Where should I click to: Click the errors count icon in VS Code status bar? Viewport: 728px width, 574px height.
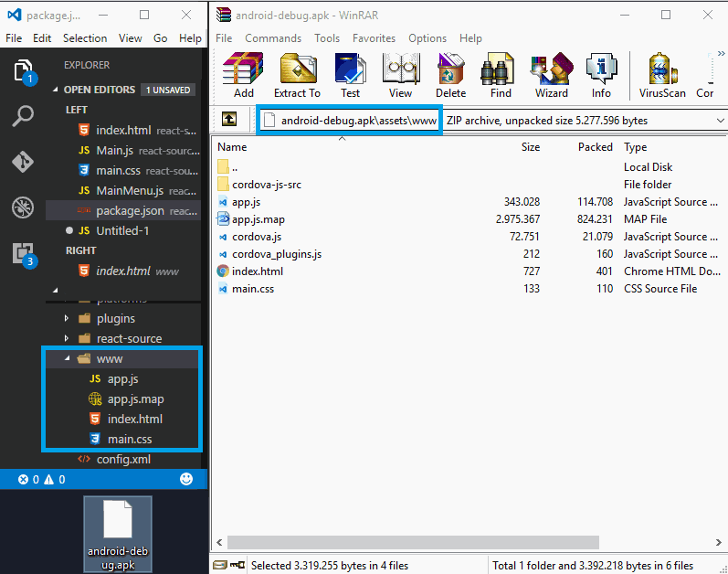[x=23, y=479]
